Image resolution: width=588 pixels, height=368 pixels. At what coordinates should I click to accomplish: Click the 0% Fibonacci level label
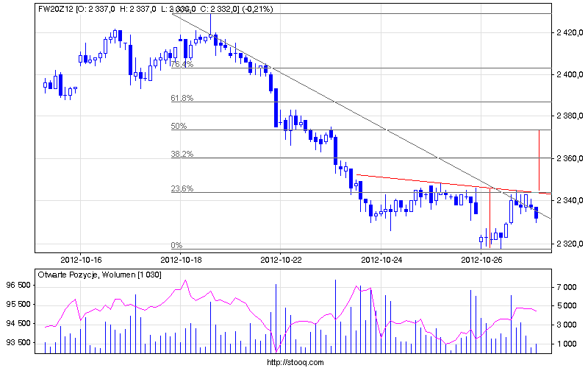[176, 246]
